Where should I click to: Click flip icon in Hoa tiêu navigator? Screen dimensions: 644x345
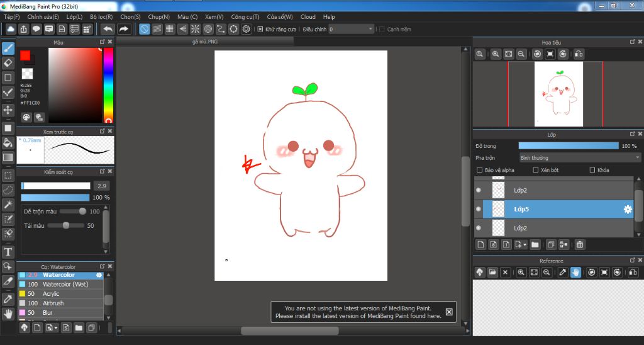pos(579,54)
